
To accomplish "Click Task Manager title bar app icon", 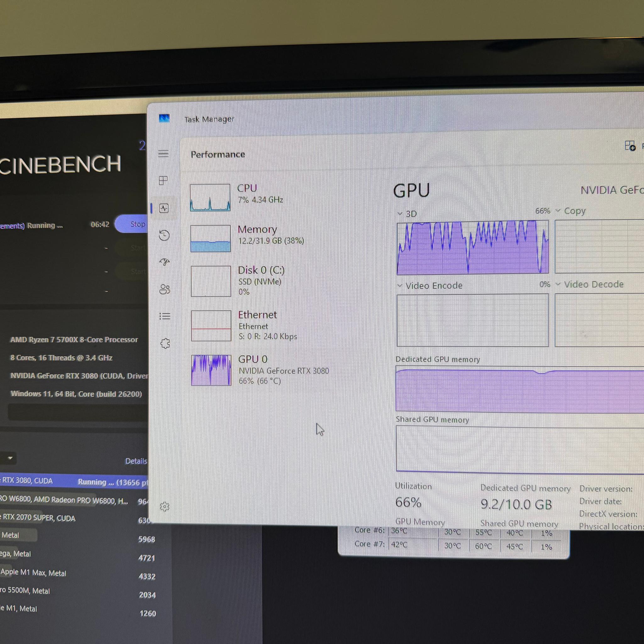I will click(x=164, y=118).
